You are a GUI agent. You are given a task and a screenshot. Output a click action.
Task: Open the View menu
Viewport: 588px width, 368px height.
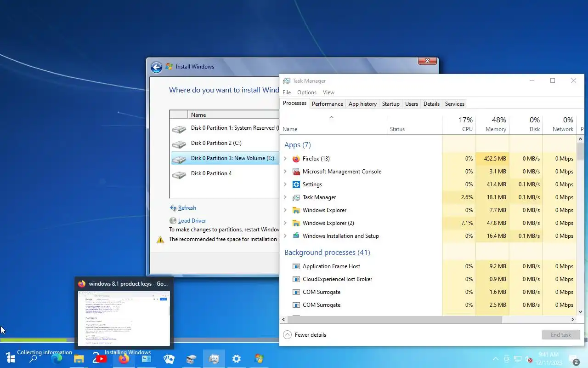pos(328,92)
